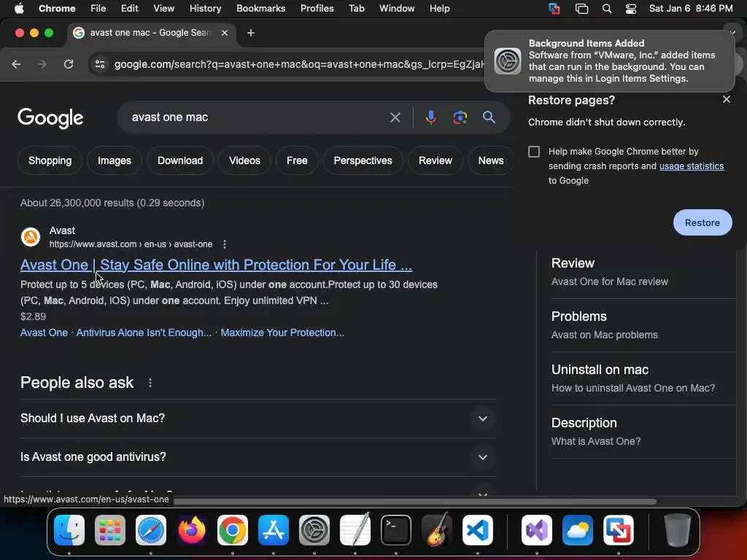
Task: Open site information icon in address bar
Action: 99,64
